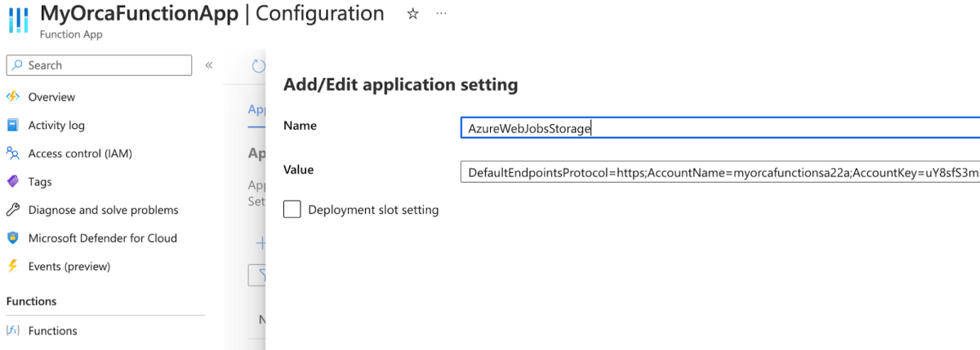Click the Access control people icon

[12, 153]
